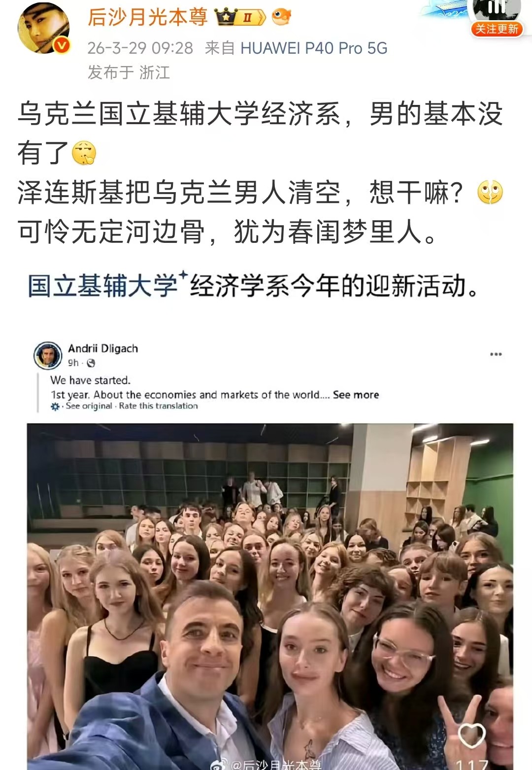This screenshot has width=532, height=770.
Task: Tap the face-with-rolling-eyes emoji
Action: (490, 192)
